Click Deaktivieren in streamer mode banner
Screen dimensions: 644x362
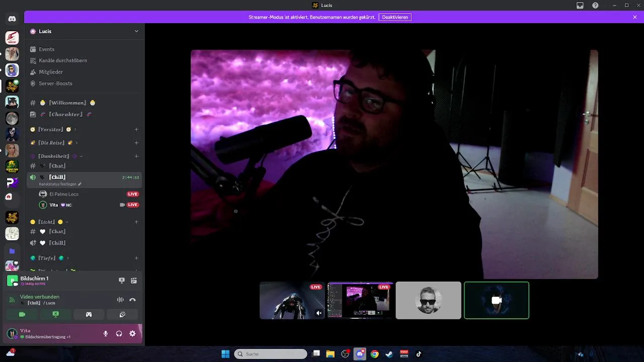pos(395,17)
